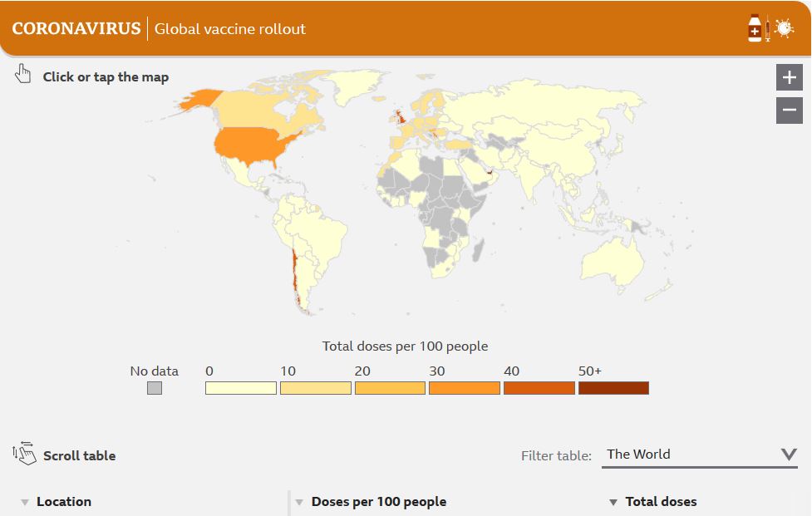Click the 50+ dark brown legend swatch
This screenshot has width=812, height=516.
pyautogui.click(x=613, y=388)
